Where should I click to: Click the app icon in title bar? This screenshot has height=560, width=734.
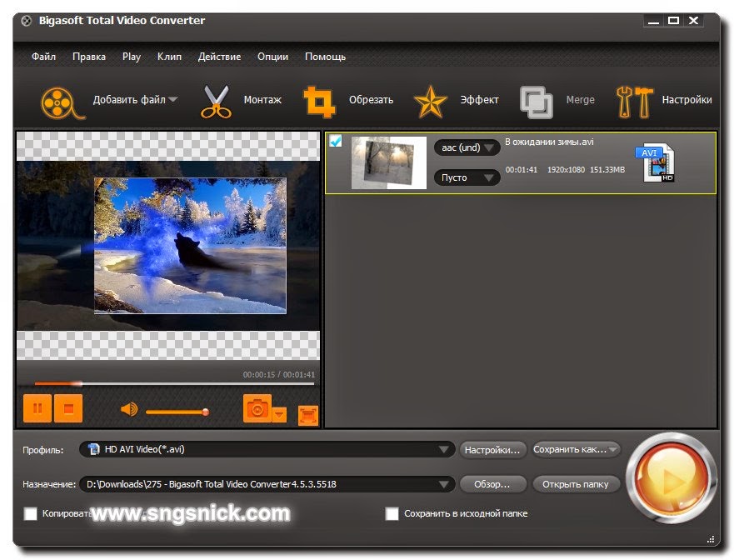pyautogui.click(x=27, y=21)
